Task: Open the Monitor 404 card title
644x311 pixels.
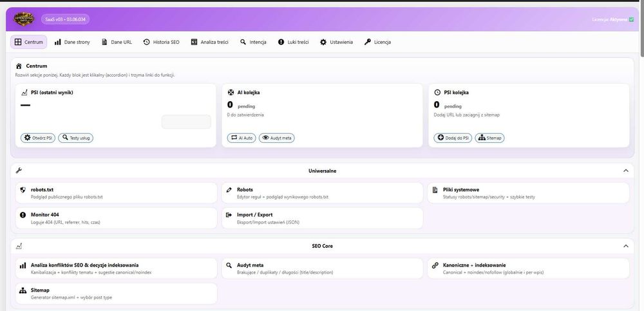Action: point(45,214)
